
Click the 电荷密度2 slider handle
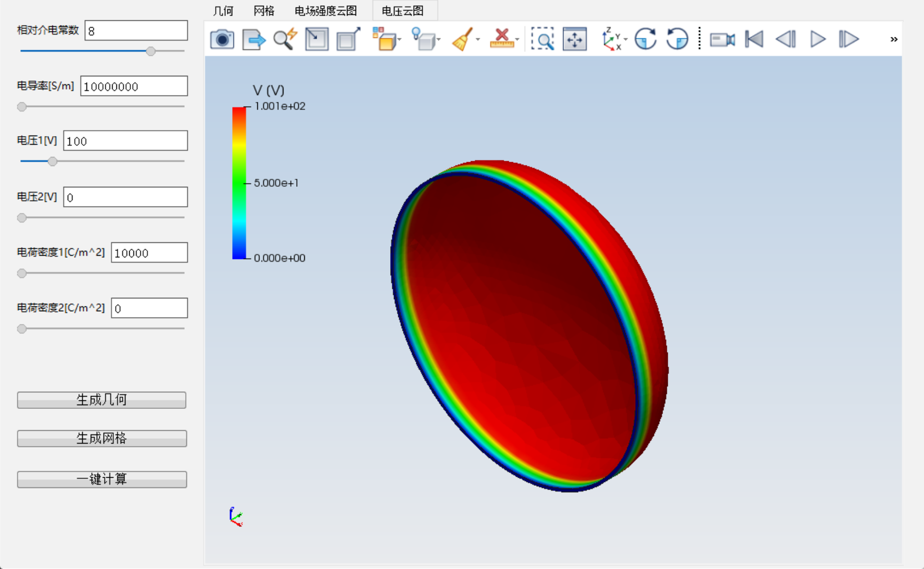[22, 329]
